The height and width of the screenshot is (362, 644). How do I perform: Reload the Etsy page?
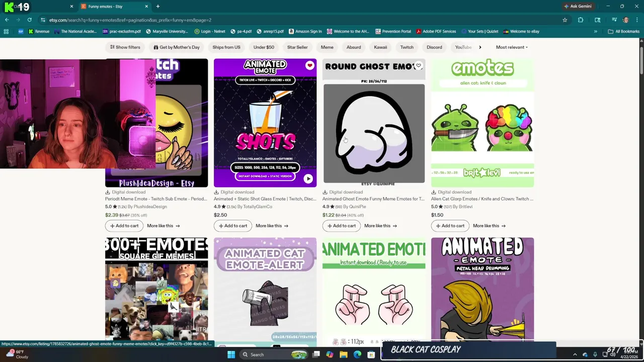29,20
